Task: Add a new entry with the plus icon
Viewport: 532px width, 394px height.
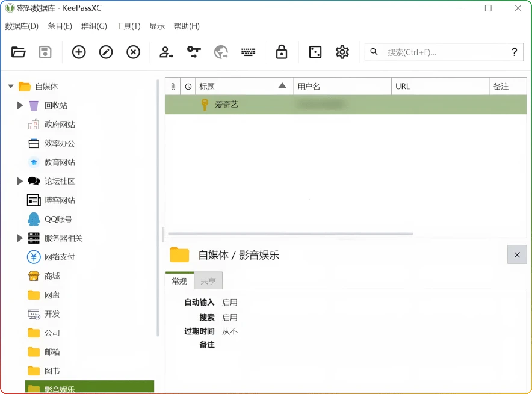Action: (x=78, y=52)
